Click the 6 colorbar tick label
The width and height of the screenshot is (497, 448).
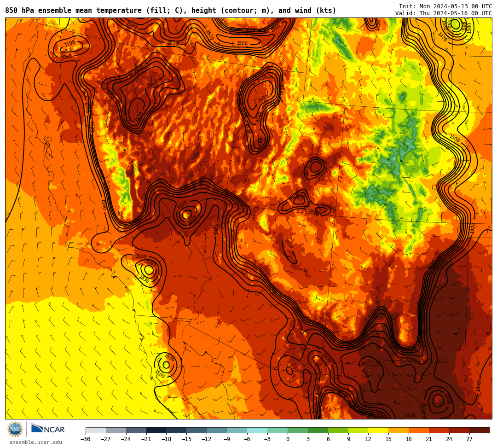point(328,439)
